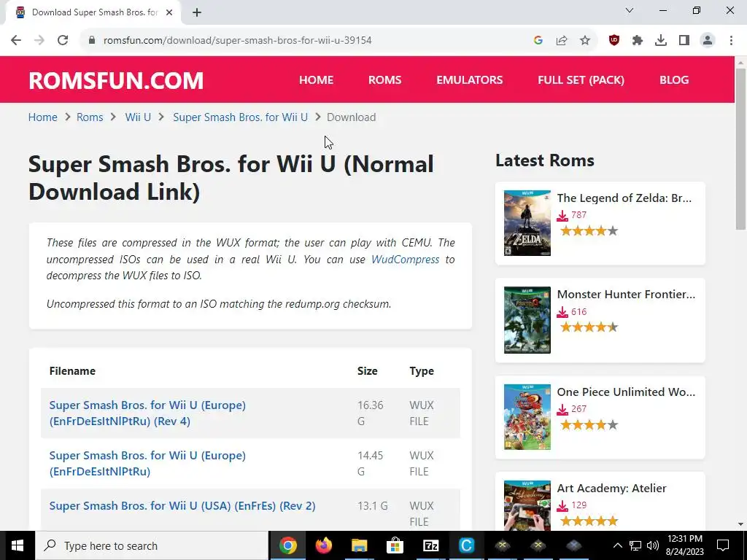Viewport: 747px width, 560px height.
Task: Click the Roms breadcrumb link
Action: tap(90, 117)
